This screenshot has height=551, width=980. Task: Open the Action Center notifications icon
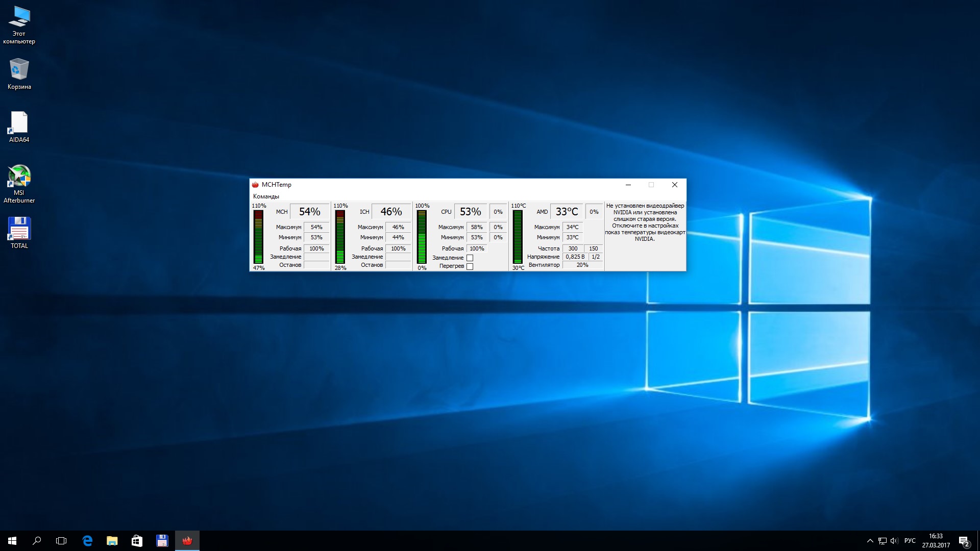[x=964, y=541]
